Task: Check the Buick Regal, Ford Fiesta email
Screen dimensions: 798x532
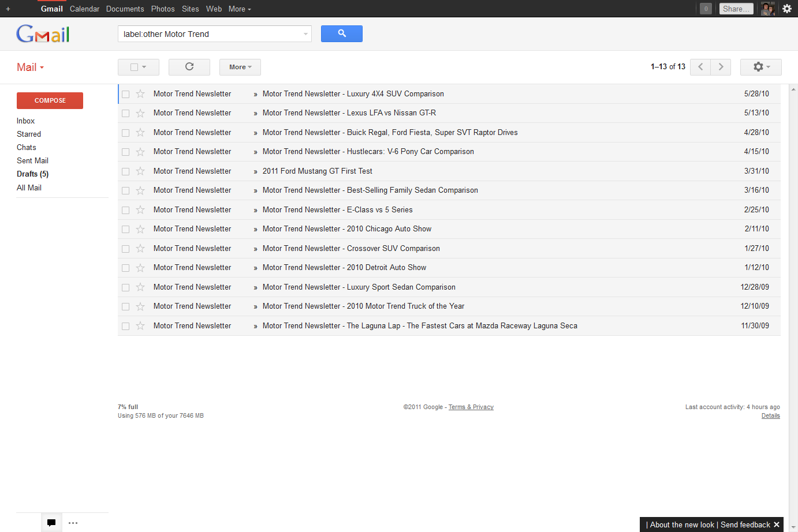Action: [x=125, y=133]
